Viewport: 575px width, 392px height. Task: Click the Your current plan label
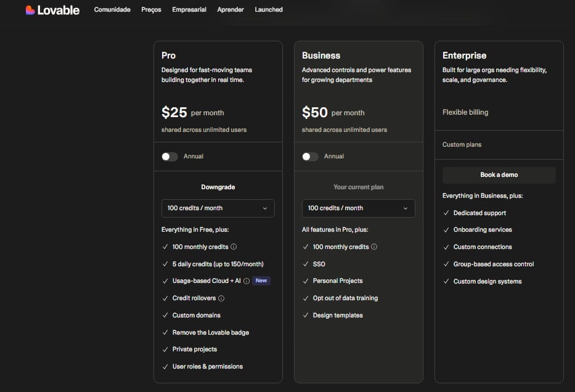(358, 187)
